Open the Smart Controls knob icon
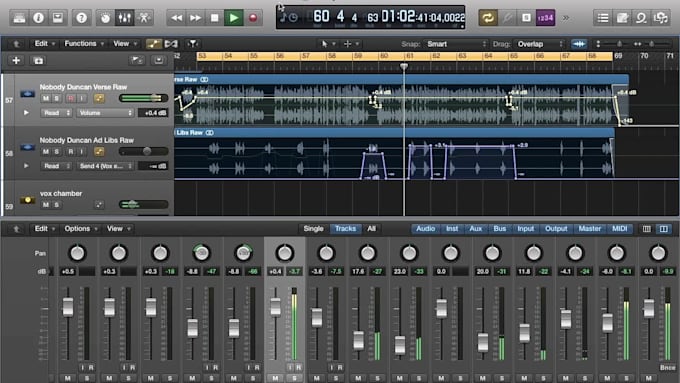 105,18
